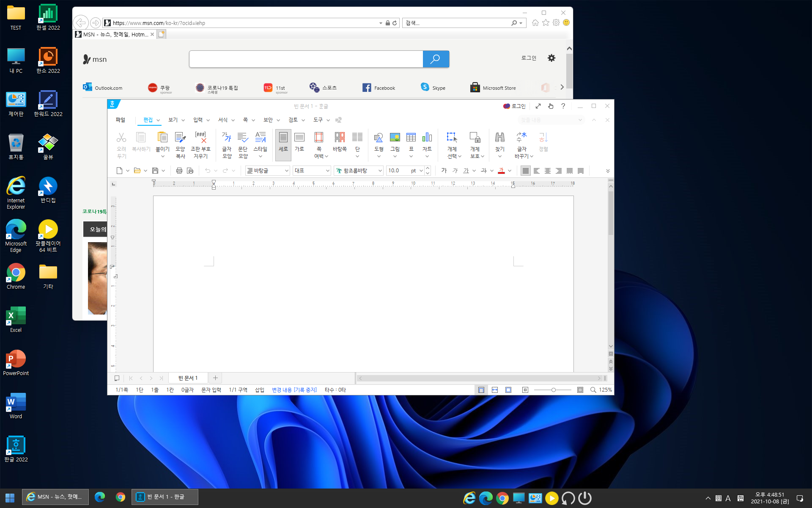Select right alignment button
Screen dimensions: 812x508
coord(559,171)
